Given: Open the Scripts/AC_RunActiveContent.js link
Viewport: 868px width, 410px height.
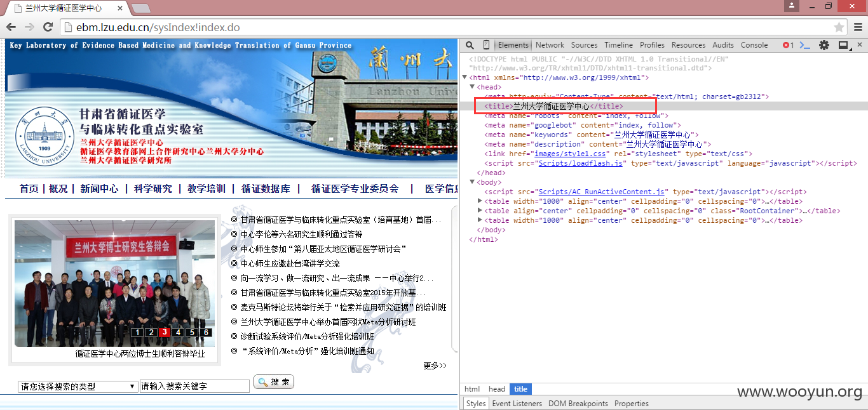Looking at the screenshot, I should point(602,192).
